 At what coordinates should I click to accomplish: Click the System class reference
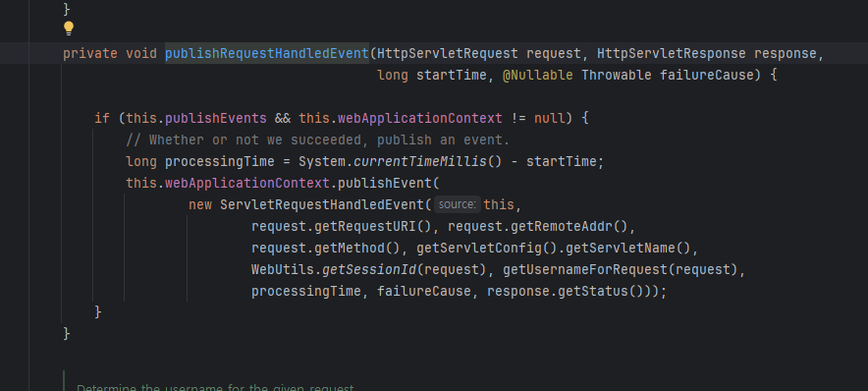[322, 162]
